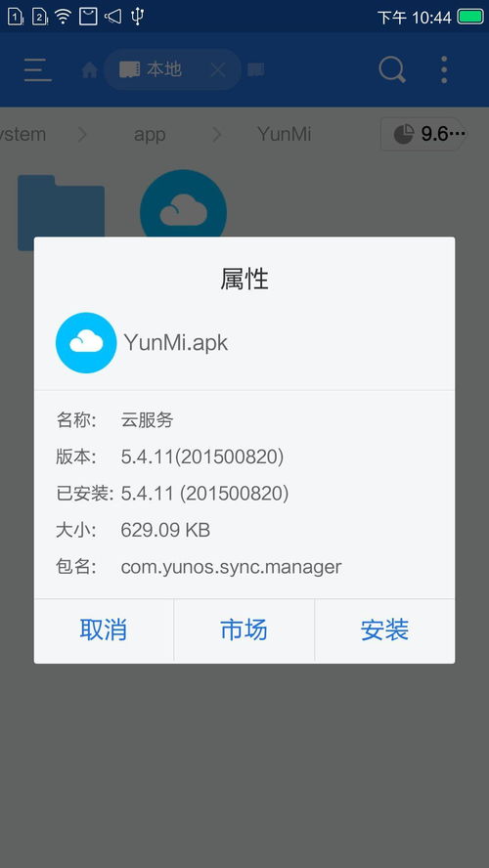
Task: Tap the 安装 install button
Action: [x=384, y=629]
